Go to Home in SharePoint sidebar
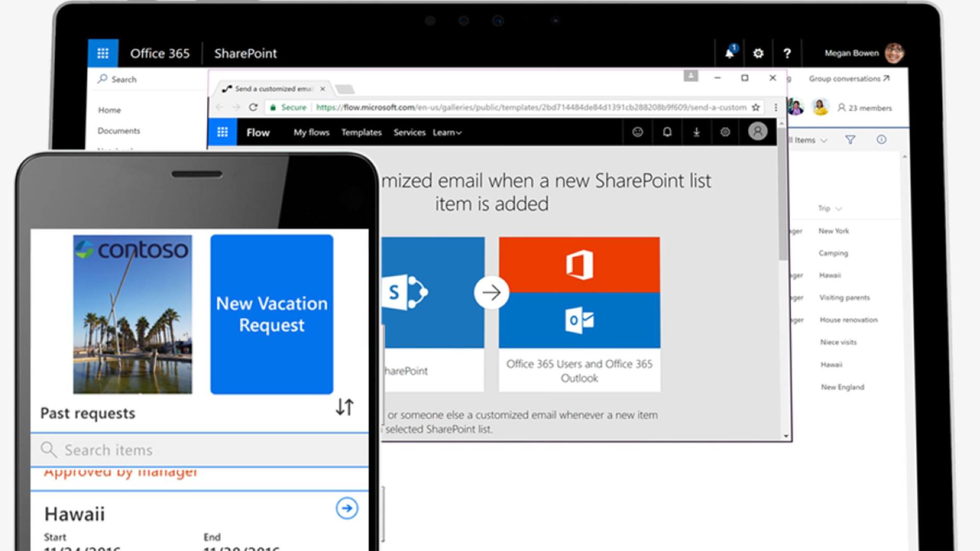 coord(109,110)
